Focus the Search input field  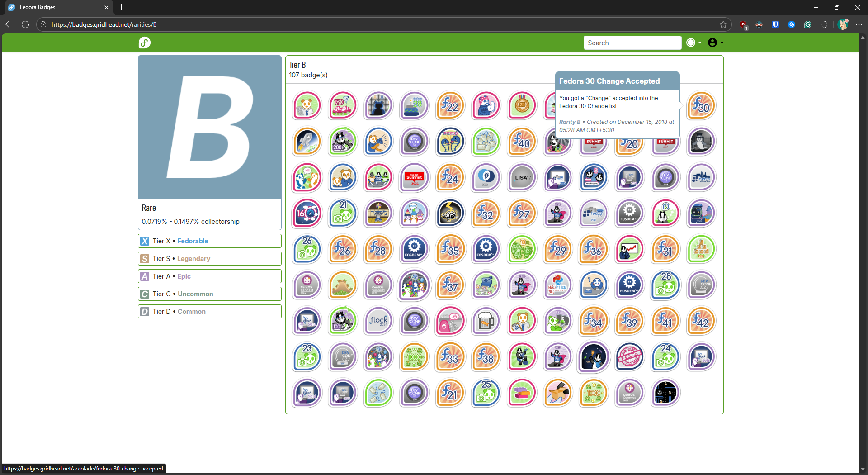click(x=632, y=43)
